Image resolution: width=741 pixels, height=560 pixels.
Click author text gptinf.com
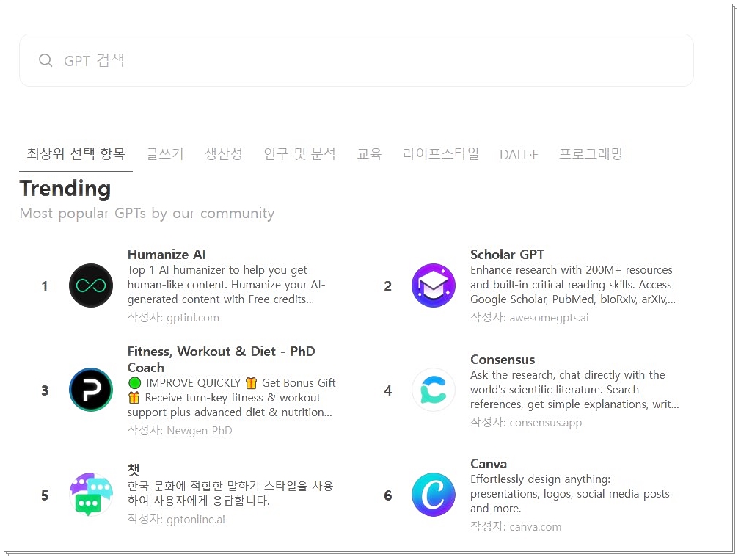tap(193, 318)
